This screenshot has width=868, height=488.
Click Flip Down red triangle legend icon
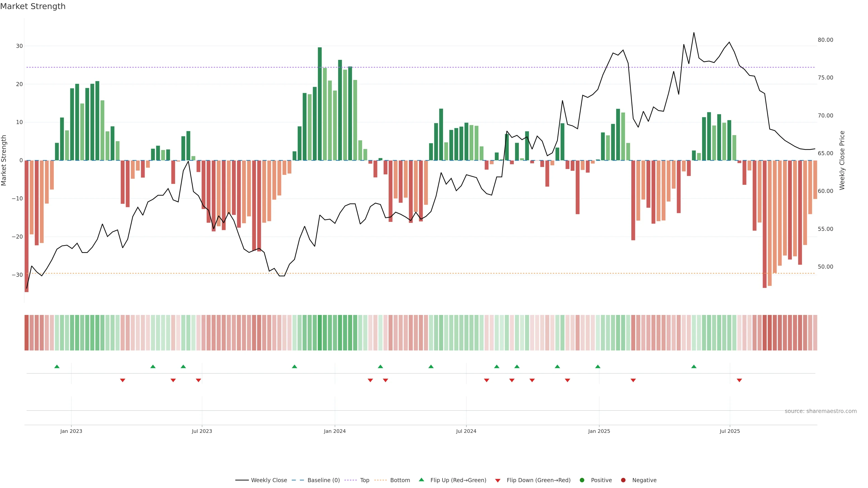[x=498, y=481]
